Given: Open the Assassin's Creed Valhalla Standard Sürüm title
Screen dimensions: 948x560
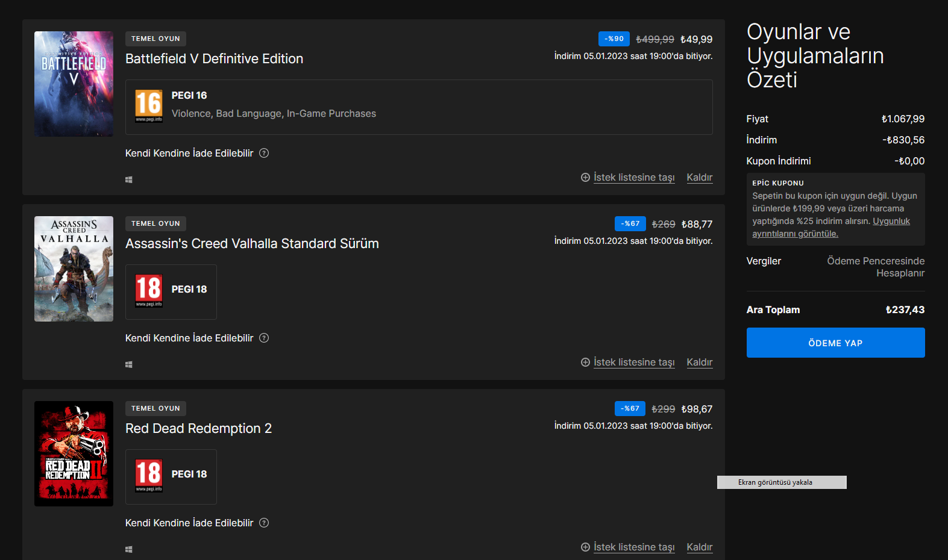Looking at the screenshot, I should (x=252, y=243).
